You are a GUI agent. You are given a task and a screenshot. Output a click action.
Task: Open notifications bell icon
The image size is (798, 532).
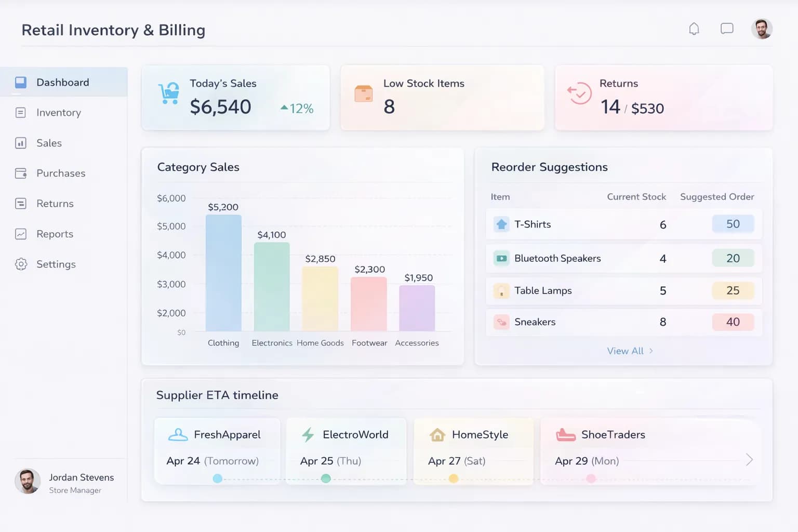click(x=694, y=29)
